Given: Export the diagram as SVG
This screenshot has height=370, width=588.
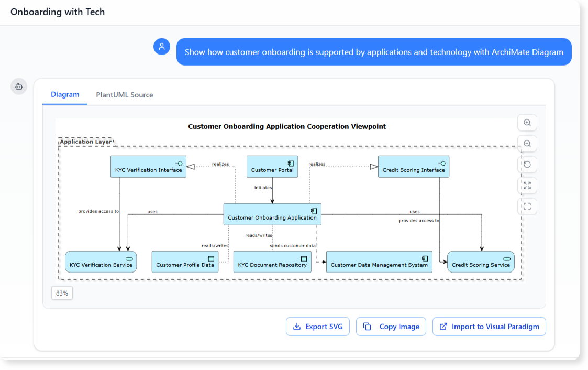Looking at the screenshot, I should click(317, 326).
